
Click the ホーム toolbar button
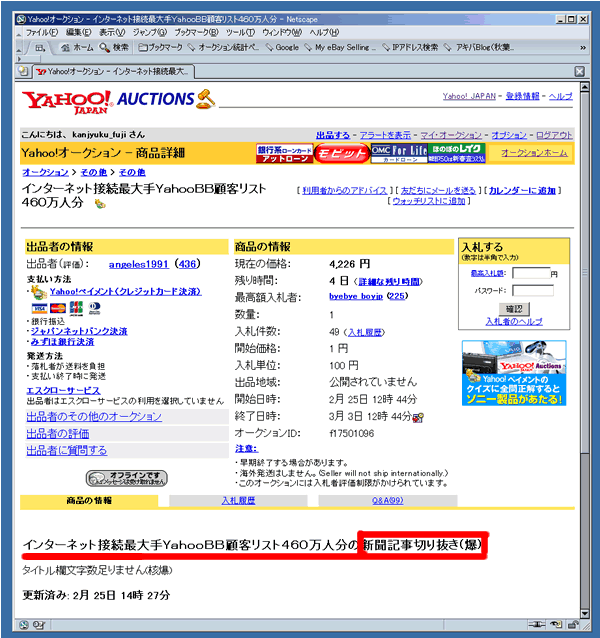(x=77, y=48)
